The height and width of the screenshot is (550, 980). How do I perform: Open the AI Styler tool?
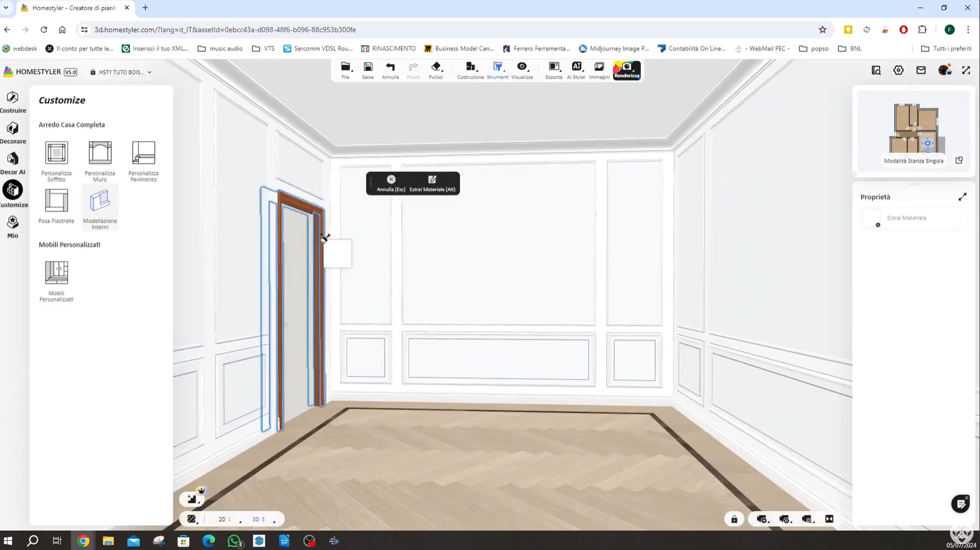point(576,70)
